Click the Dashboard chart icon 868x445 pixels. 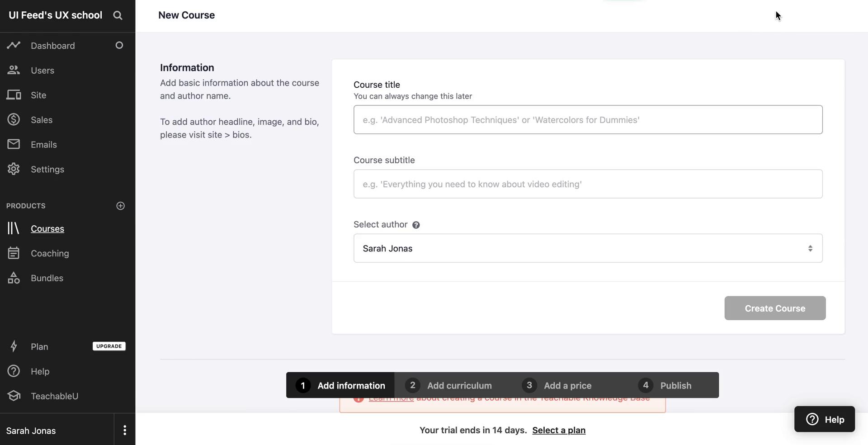(14, 45)
